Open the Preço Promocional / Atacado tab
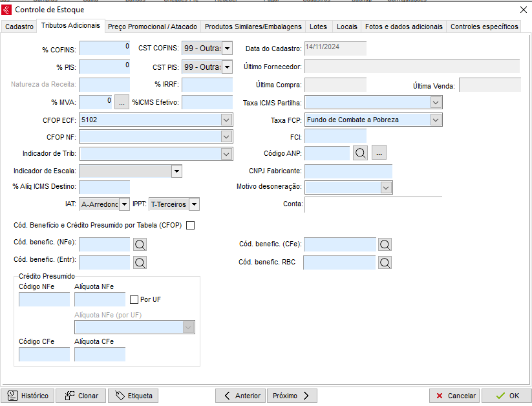532x406 pixels. tap(153, 27)
